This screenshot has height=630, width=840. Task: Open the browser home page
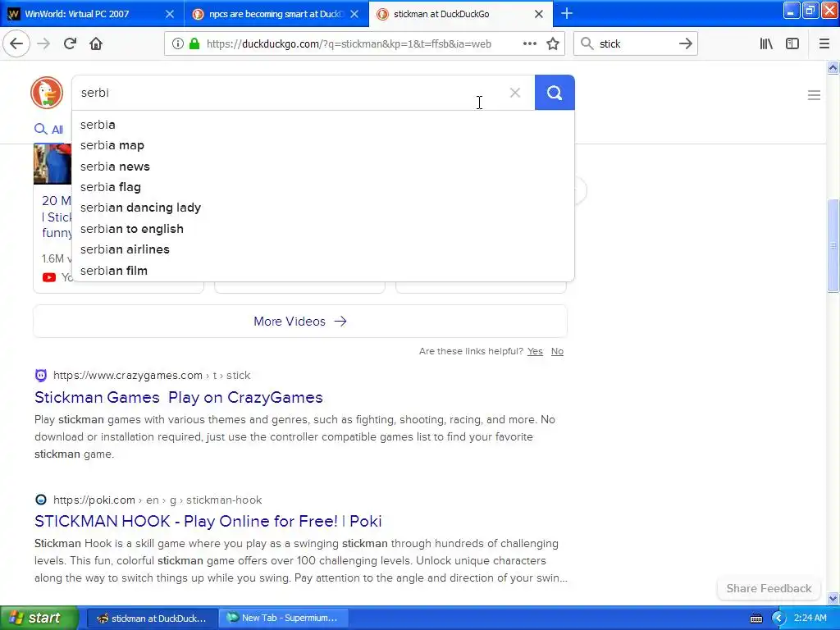pos(96,44)
